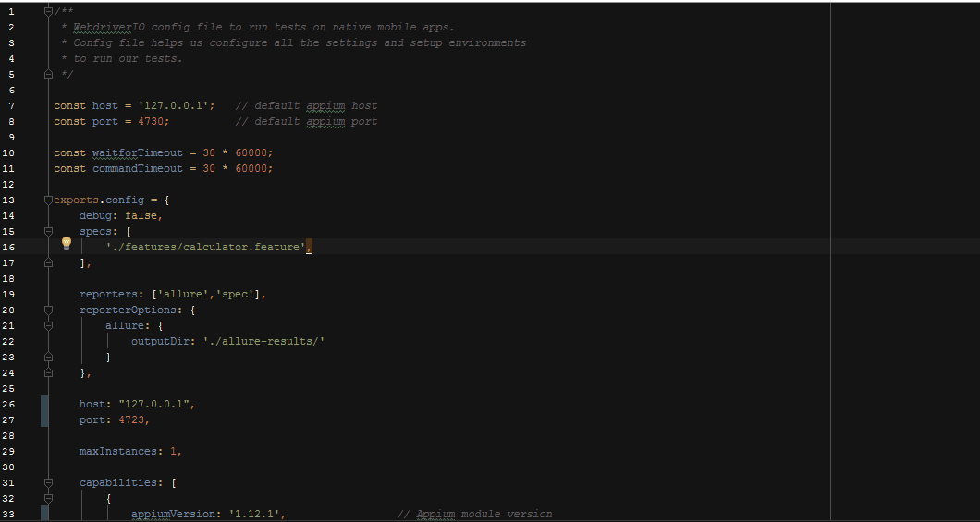Image resolution: width=980 pixels, height=522 pixels.
Task: Click the '// default appium host' comment
Action: click(x=306, y=105)
